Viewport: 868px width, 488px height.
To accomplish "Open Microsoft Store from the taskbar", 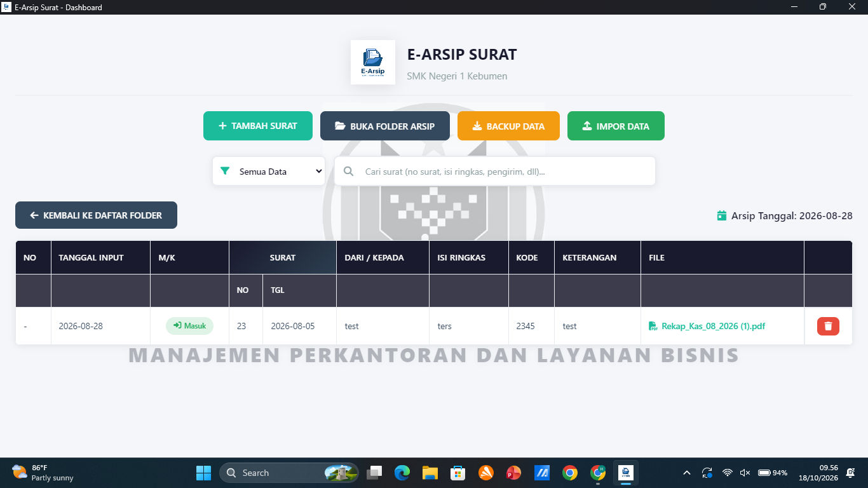I will (458, 473).
